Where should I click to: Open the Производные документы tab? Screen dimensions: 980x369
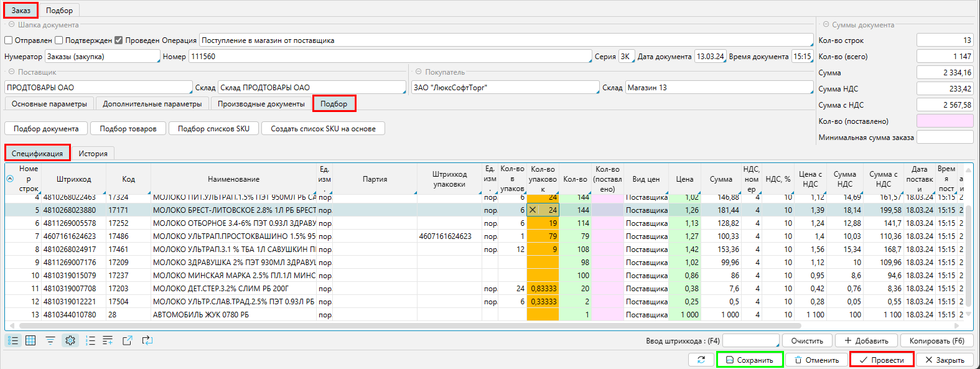click(261, 104)
